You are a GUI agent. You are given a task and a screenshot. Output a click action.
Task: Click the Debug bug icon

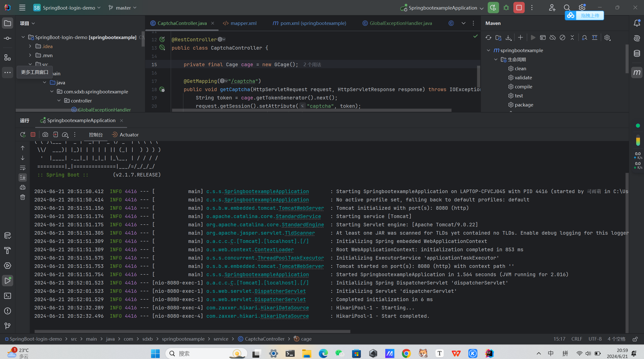[x=506, y=8]
